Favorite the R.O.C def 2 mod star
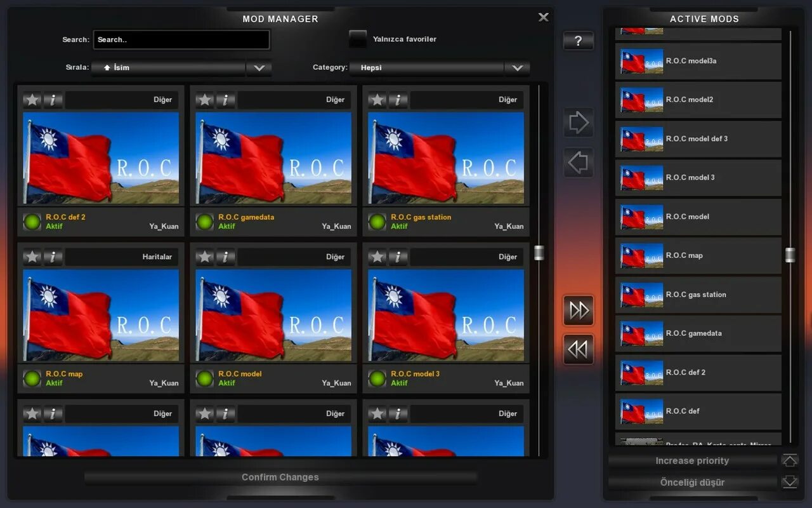The height and width of the screenshot is (508, 812). pos(32,100)
